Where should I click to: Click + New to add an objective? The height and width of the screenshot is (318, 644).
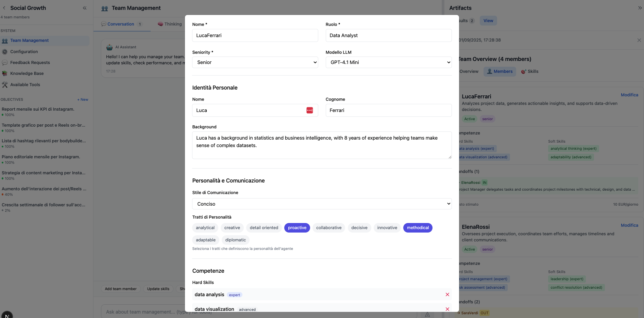tap(83, 100)
